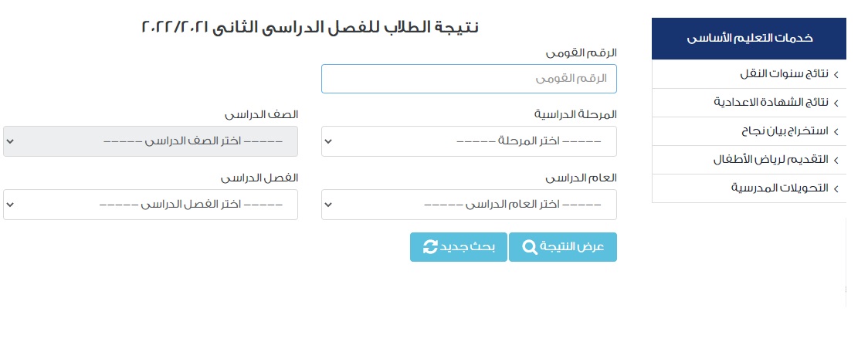This screenshot has height=349, width=868.
Task: Click the magnifier icon on عرض النتيجة
Action: pos(530,247)
